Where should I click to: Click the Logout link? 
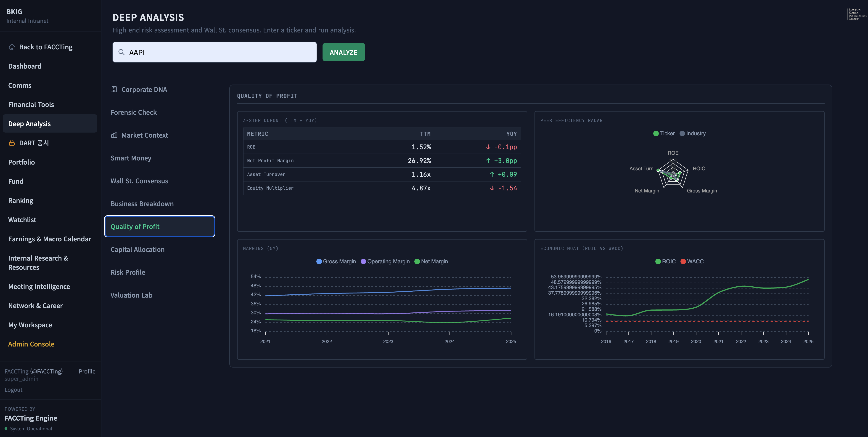(x=13, y=389)
